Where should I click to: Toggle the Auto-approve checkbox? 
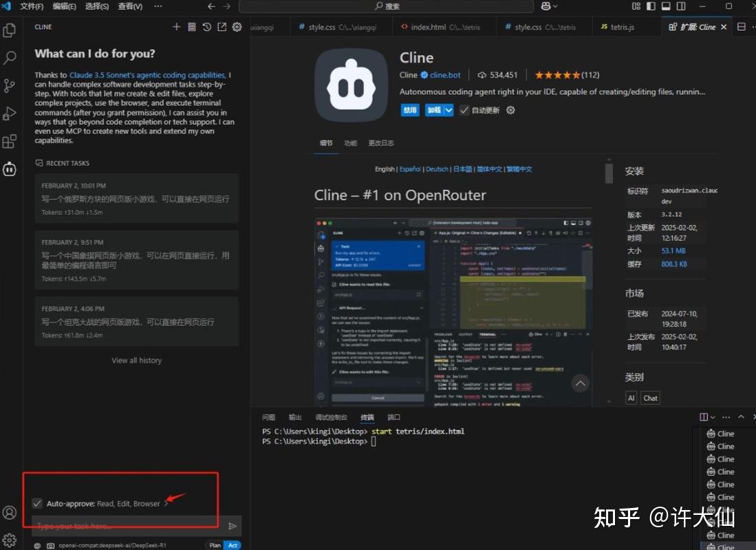click(x=37, y=503)
